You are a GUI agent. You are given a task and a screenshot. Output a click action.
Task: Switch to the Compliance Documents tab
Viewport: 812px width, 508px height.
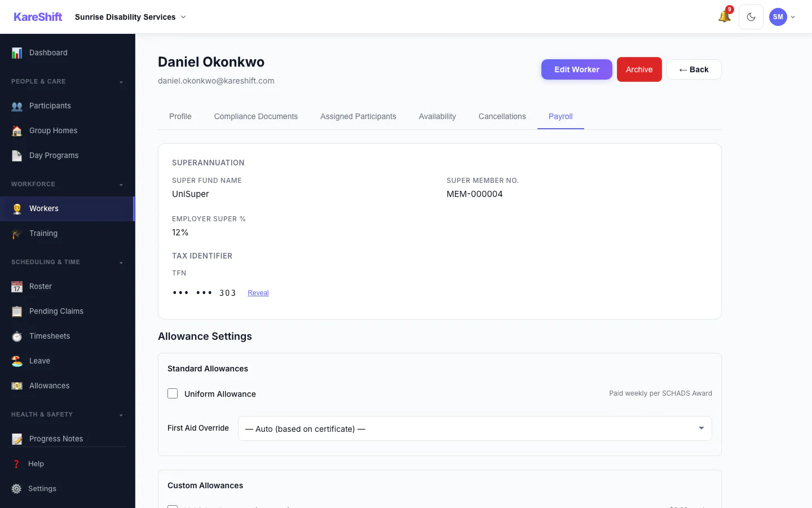point(256,116)
